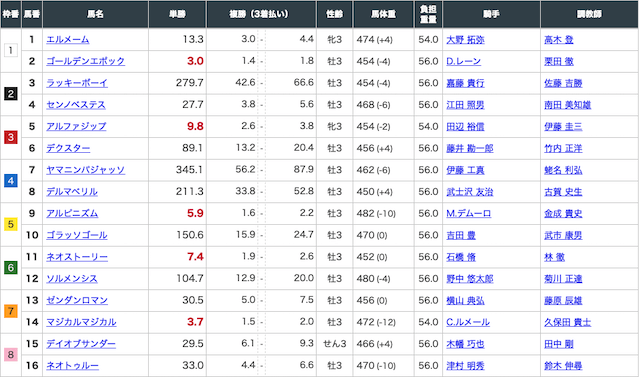The image size is (640, 377).
Task: Open jockey link 野中 悠太郎
Action: pos(470,279)
